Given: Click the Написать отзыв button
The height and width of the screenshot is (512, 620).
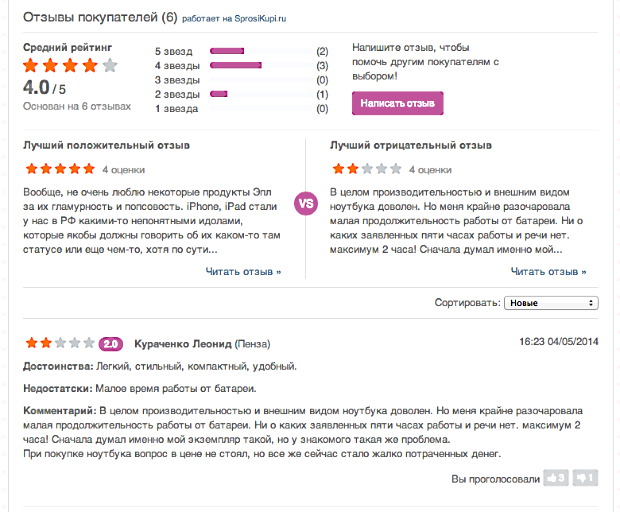Looking at the screenshot, I should [397, 103].
